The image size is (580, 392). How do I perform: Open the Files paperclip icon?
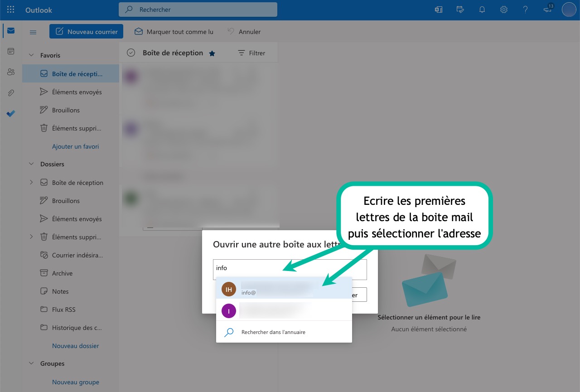point(11,93)
